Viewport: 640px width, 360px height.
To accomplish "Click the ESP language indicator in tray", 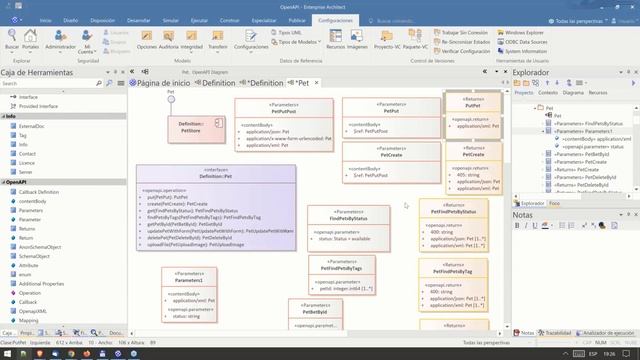I will tap(593, 353).
